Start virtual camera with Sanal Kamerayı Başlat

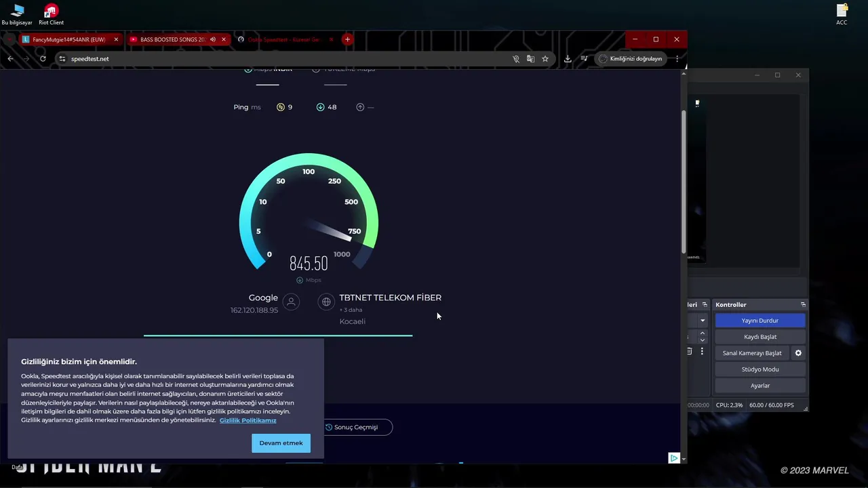coord(751,353)
